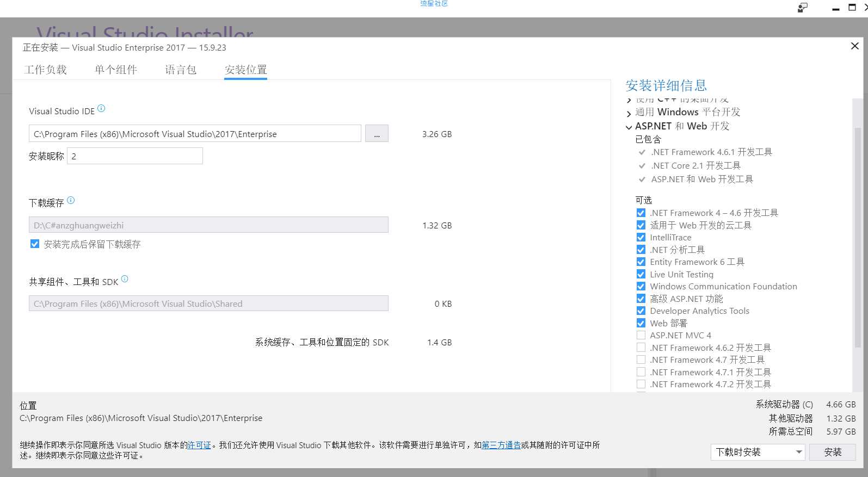Click included .NET Core 2.1 开发工具
This screenshot has width=868, height=477.
pos(695,165)
